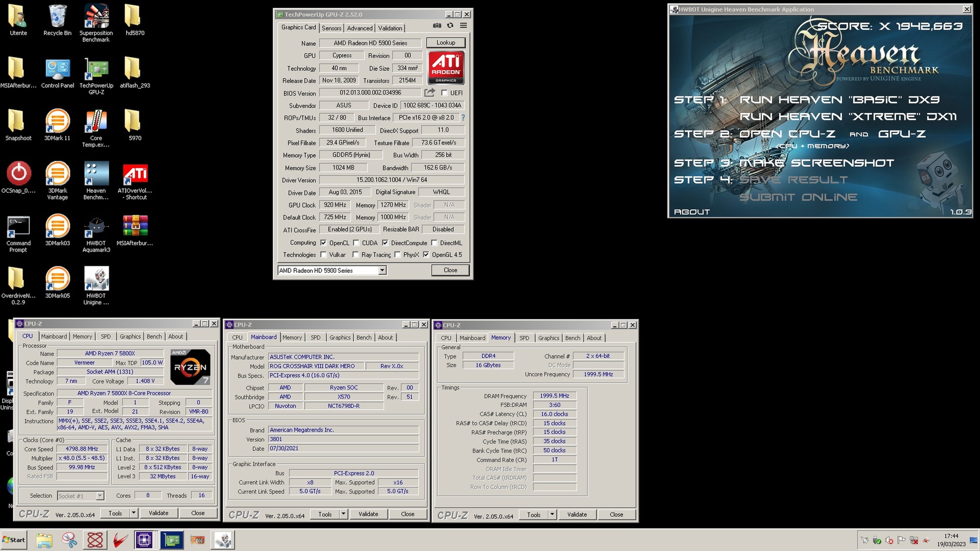
Task: Click the GPU-Z taskbar icon
Action: point(171,540)
